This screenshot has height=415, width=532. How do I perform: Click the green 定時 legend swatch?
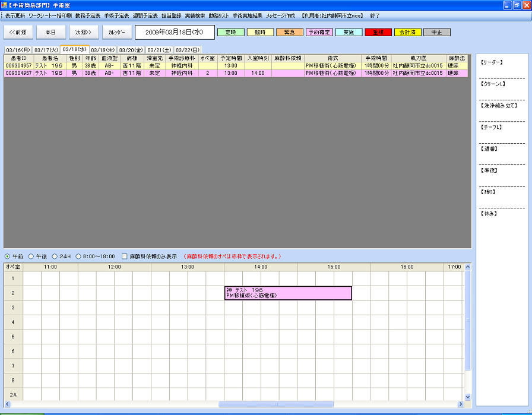click(231, 32)
